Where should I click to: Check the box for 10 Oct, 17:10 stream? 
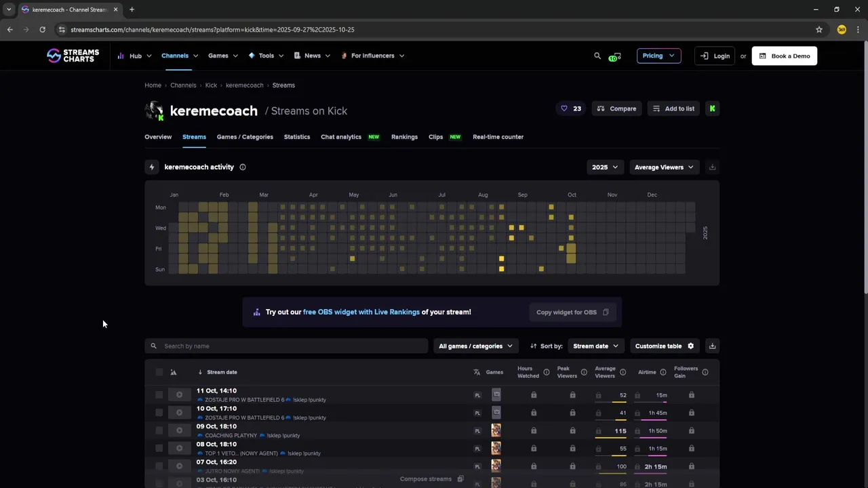coord(159,413)
